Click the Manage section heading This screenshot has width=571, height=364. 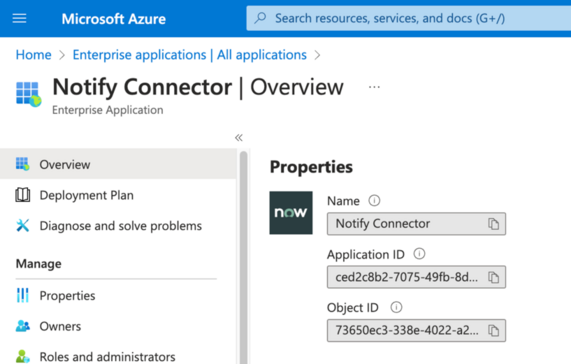39,264
